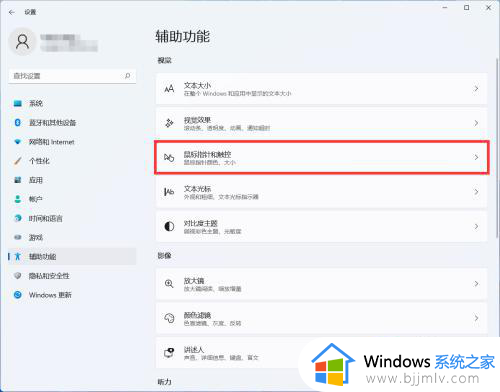500x392 pixels.
Task: Open 系统 in the sidebar
Action: (72, 103)
